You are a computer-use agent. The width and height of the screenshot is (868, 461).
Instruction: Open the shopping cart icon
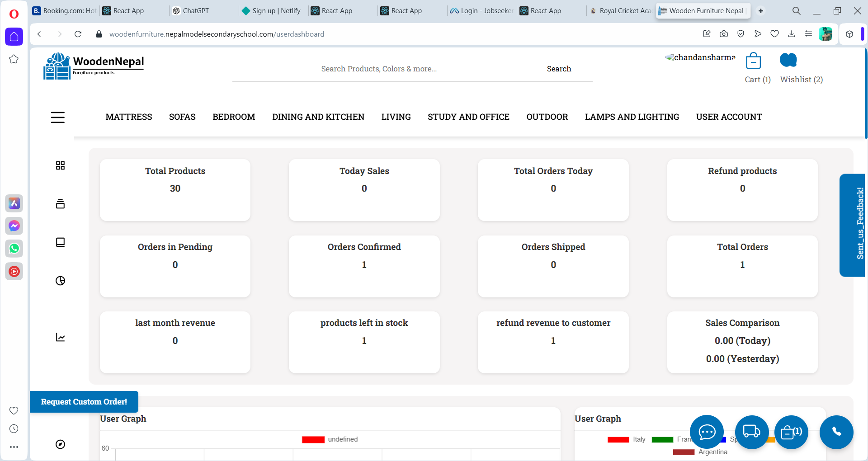tap(753, 61)
